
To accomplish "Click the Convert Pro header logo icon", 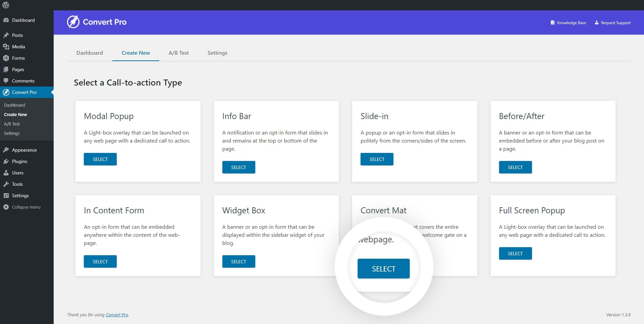I will (x=73, y=22).
